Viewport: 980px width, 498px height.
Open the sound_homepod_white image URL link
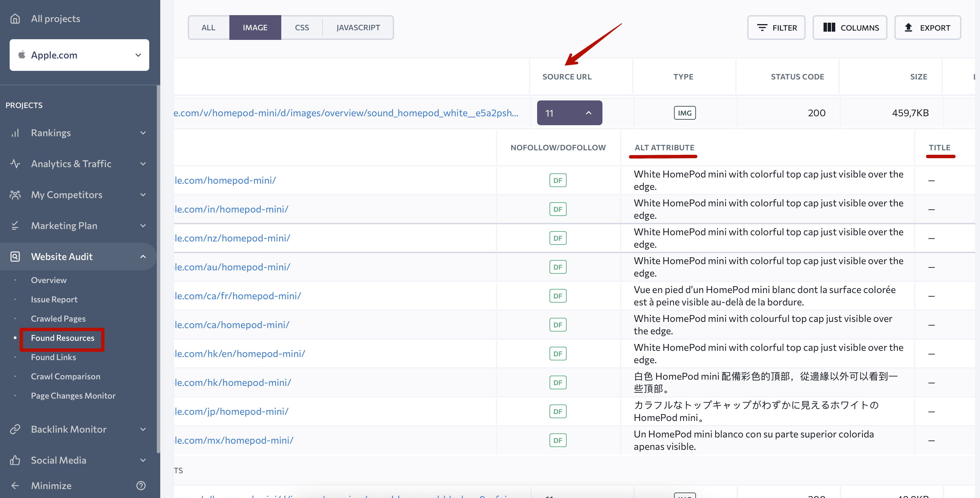pyautogui.click(x=346, y=113)
